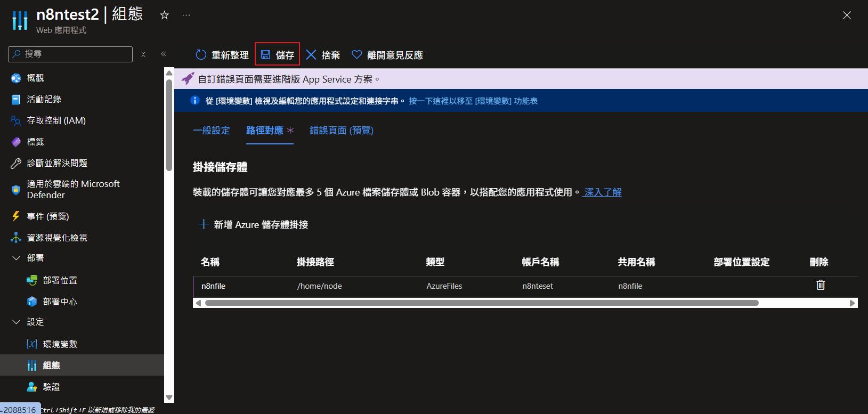The height and width of the screenshot is (414, 868).
Task: Click the table scrollbar right arrow
Action: pos(852,303)
